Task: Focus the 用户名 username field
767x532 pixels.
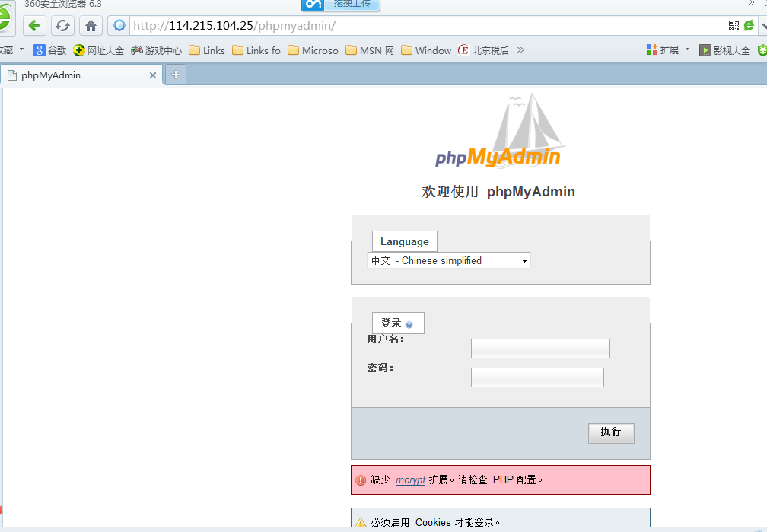Action: [540, 349]
